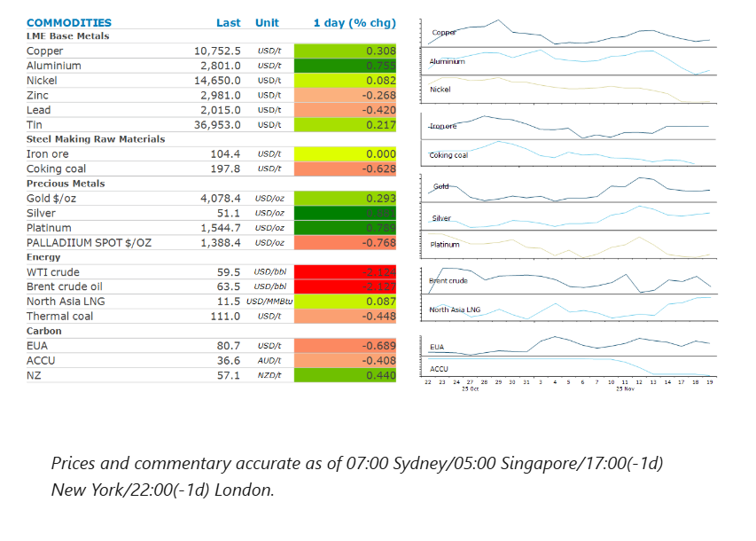The image size is (756, 541).
Task: Open the Coking coal sparkline chart
Action: [569, 153]
